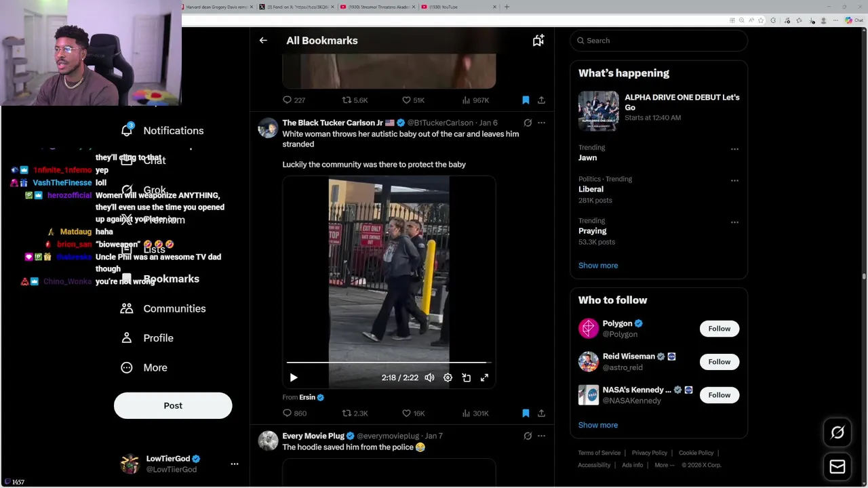Toggle picture-in-picture on the video

click(x=466, y=378)
